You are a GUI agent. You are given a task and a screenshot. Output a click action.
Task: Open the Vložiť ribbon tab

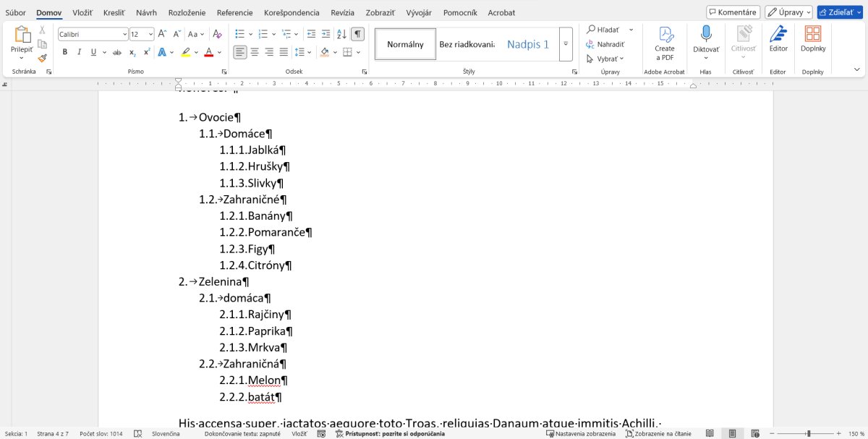point(82,12)
